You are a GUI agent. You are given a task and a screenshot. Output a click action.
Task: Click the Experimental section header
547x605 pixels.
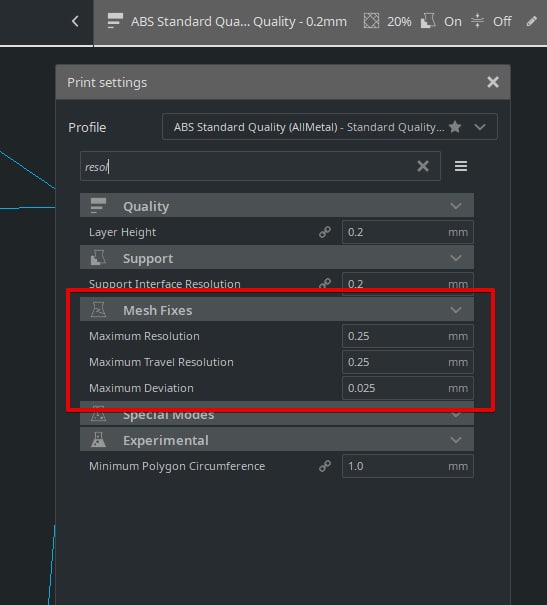coord(277,439)
